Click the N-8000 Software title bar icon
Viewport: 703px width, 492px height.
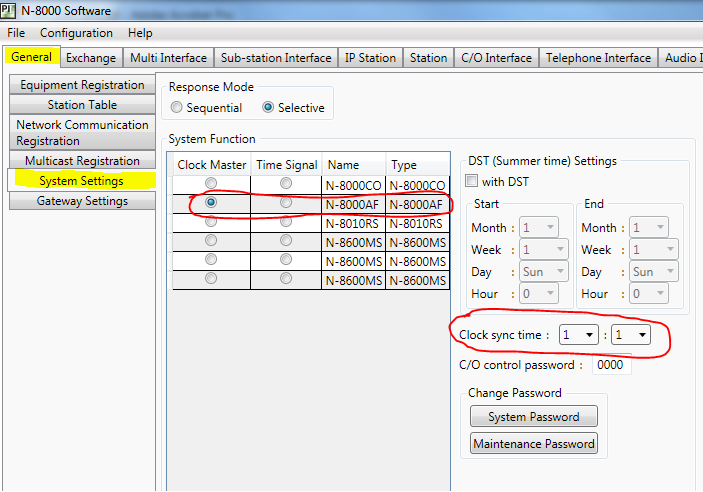coord(8,10)
